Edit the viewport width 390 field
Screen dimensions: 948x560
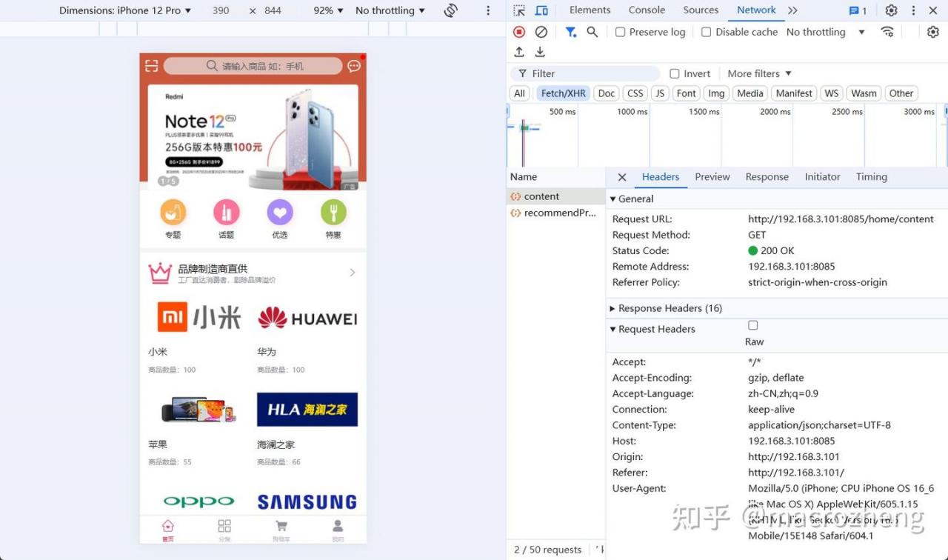coord(221,10)
